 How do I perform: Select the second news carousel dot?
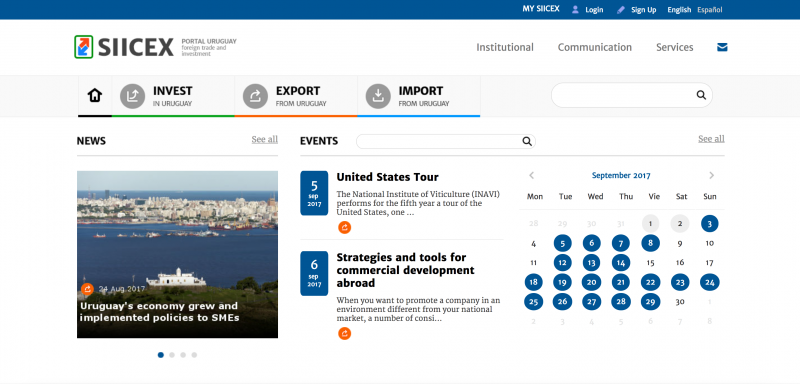[172, 355]
